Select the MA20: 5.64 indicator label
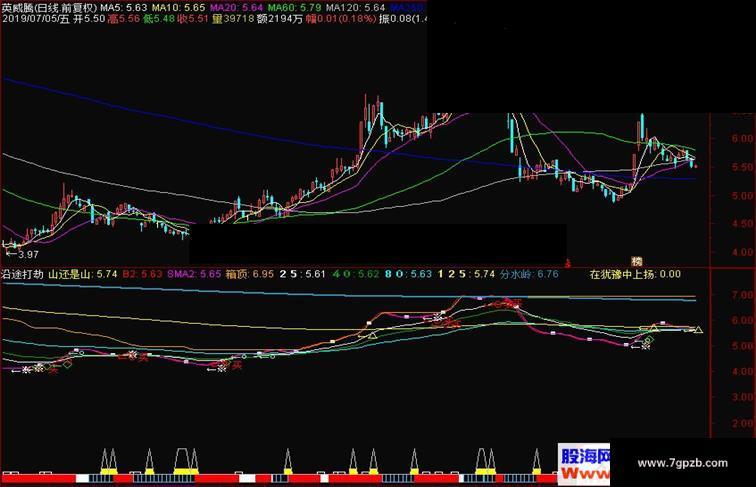Viewport: 756px width, 487px height. point(236,8)
